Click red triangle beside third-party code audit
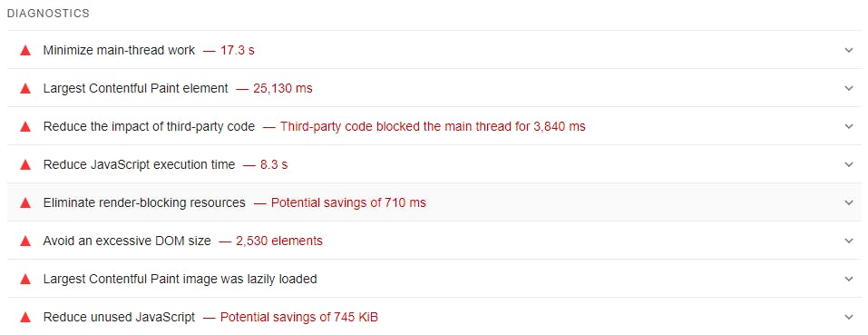Screen dimensions: 868x335 point(24,127)
